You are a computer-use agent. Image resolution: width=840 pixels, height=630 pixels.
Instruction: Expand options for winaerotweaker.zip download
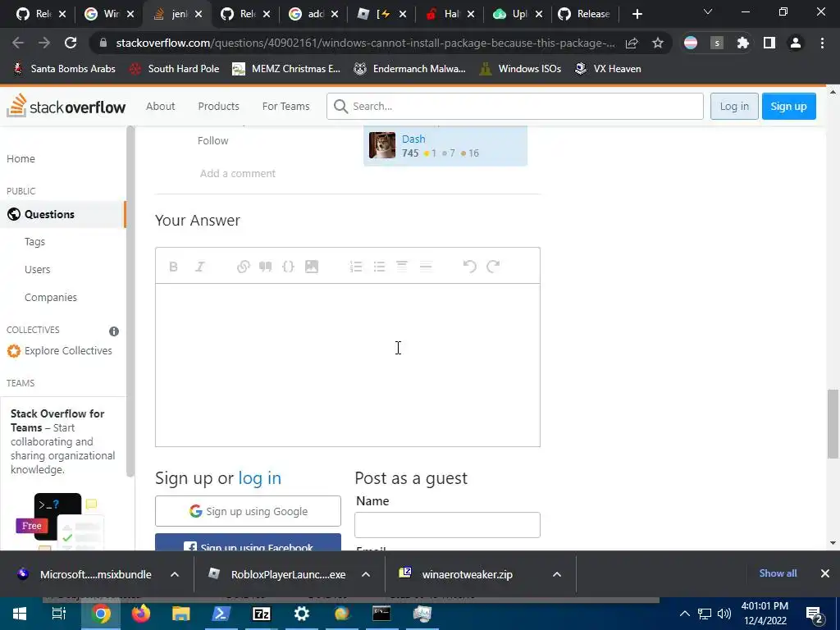(557, 574)
